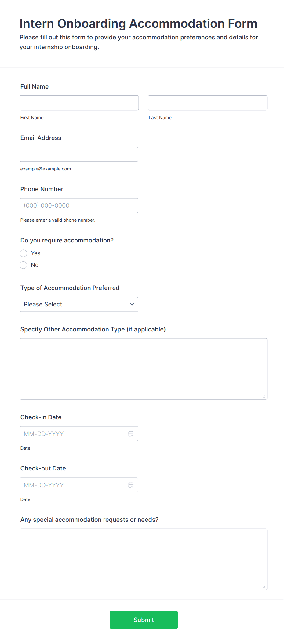Focus the Email Address input
This screenshot has height=644, width=284.
[78, 154]
